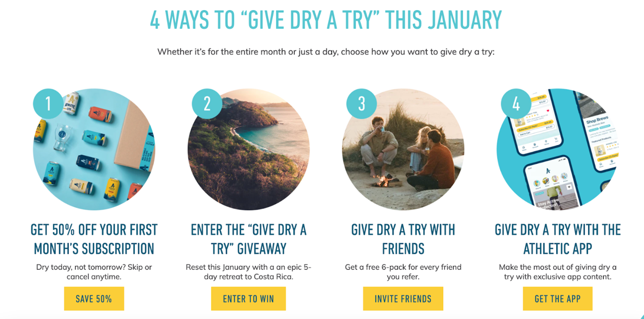Click the INVITE FRIENDS button

point(403,299)
